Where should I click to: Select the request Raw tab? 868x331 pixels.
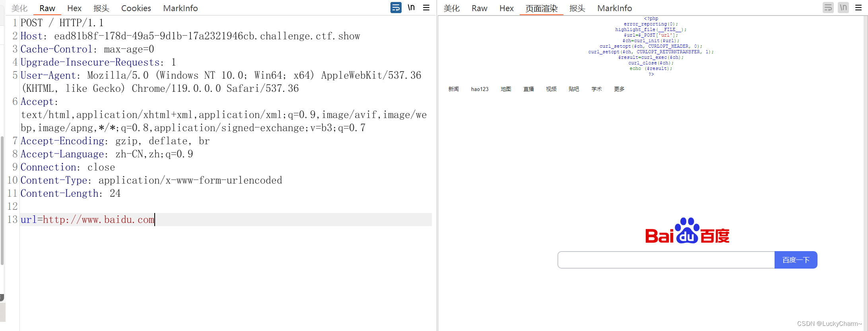coord(47,8)
